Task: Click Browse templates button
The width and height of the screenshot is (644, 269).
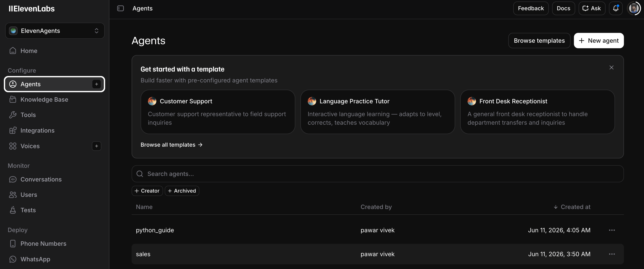Action: point(539,41)
